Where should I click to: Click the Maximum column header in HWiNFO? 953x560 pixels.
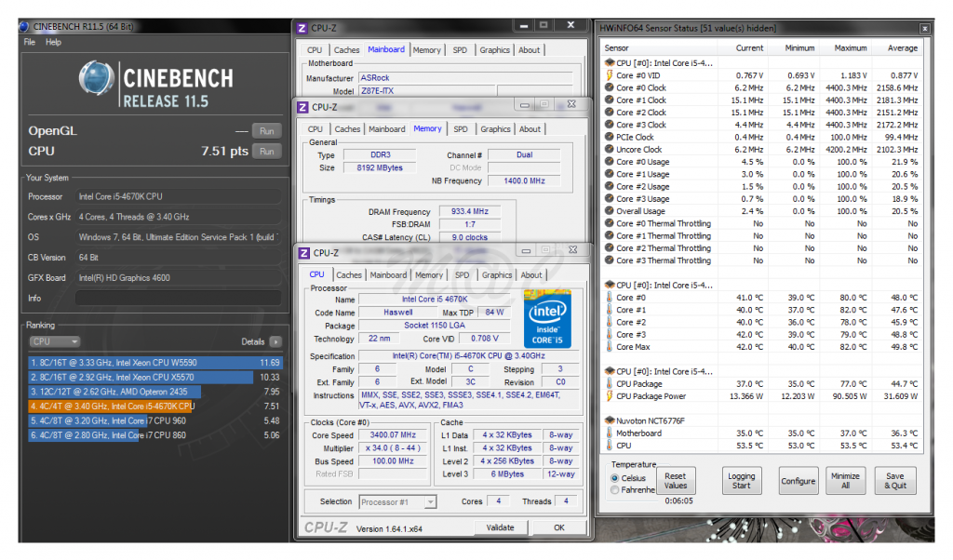pos(850,47)
